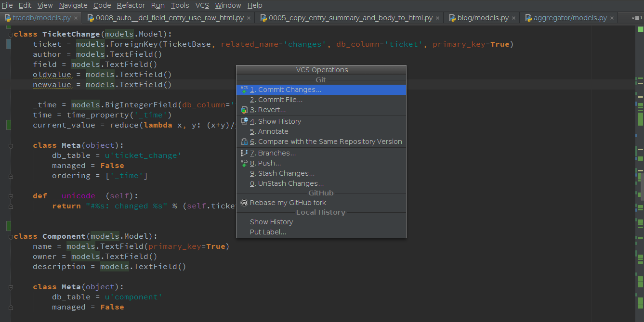Click Python icon on blog/models.py tab
The height and width of the screenshot is (322, 644).
coord(452,18)
